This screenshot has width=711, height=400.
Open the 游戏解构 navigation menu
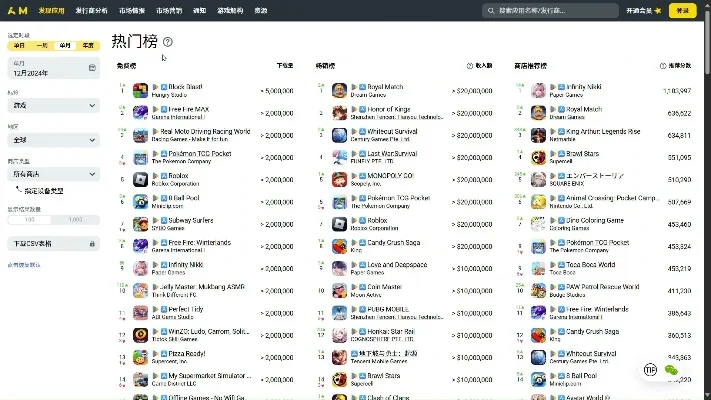(230, 10)
